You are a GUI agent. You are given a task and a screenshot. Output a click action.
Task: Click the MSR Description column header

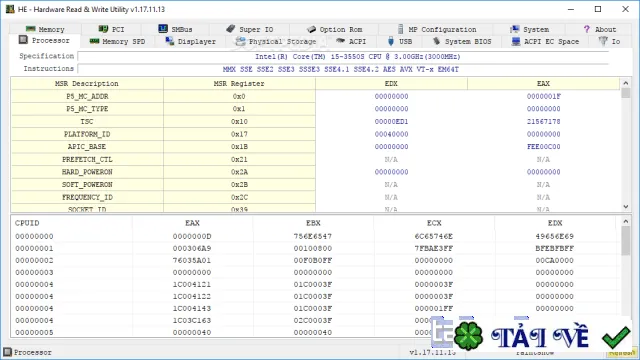tap(87, 83)
